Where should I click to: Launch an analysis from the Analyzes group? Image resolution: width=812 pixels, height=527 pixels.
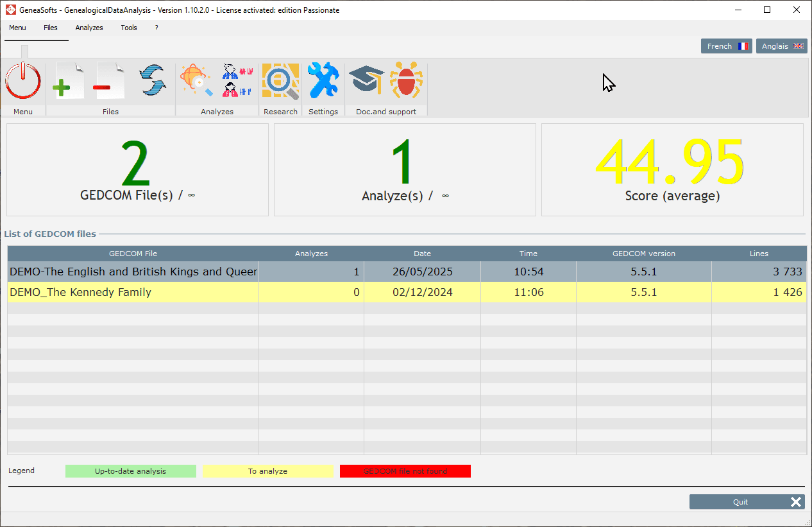[x=195, y=81]
